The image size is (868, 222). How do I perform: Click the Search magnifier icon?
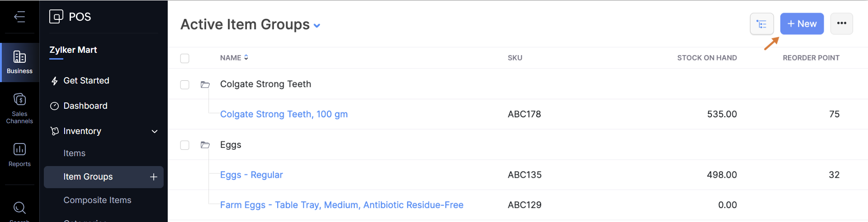click(19, 208)
